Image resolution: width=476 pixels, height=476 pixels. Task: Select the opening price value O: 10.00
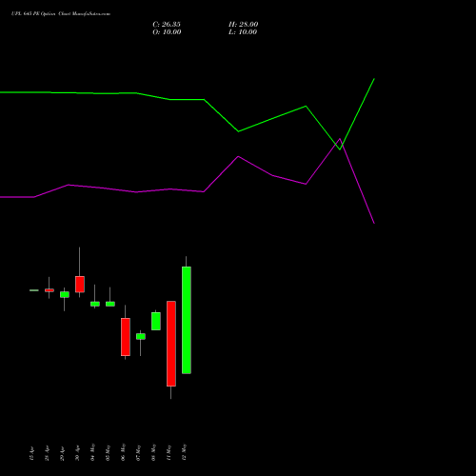click(167, 32)
